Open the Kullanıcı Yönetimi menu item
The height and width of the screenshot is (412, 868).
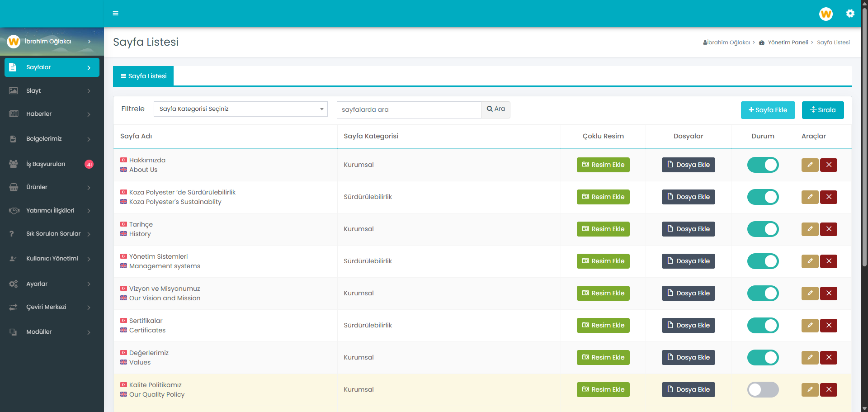click(52, 259)
